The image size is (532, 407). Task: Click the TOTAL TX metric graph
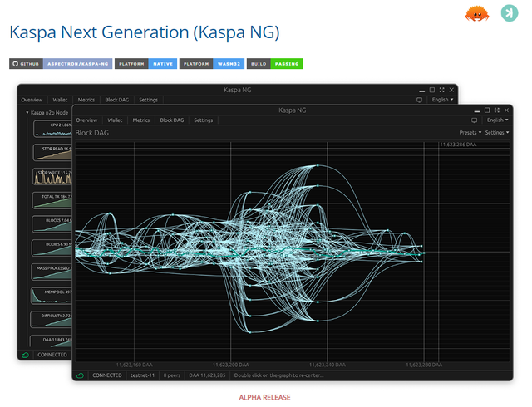52,200
